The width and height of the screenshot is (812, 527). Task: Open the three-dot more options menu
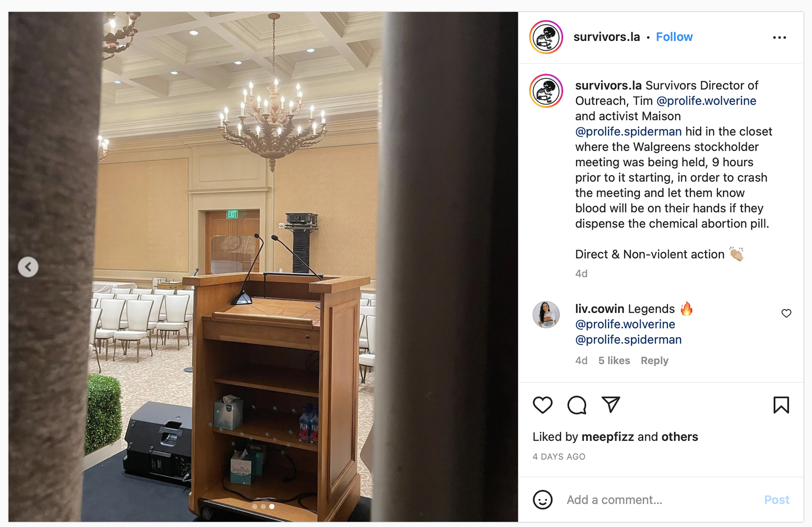pyautogui.click(x=779, y=37)
